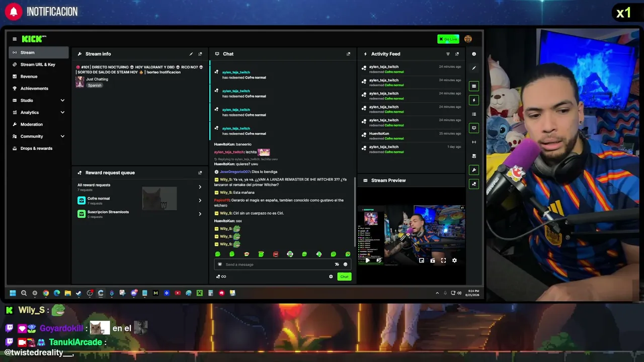Pop out the Stream info panel
This screenshot has width=644, height=362.
(x=200, y=54)
